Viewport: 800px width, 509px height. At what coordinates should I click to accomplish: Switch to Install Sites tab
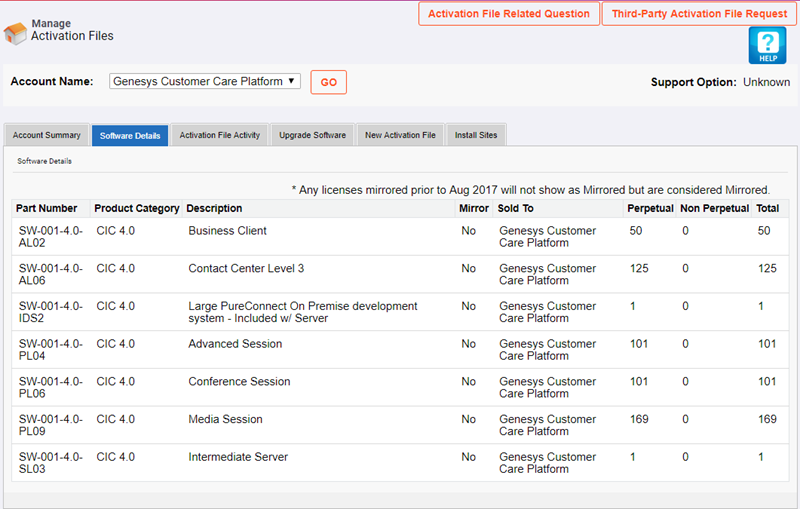tap(476, 135)
